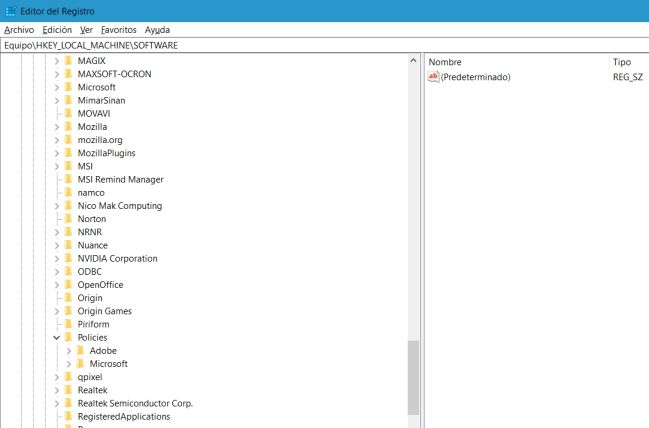Collapse the Policies key

57,338
